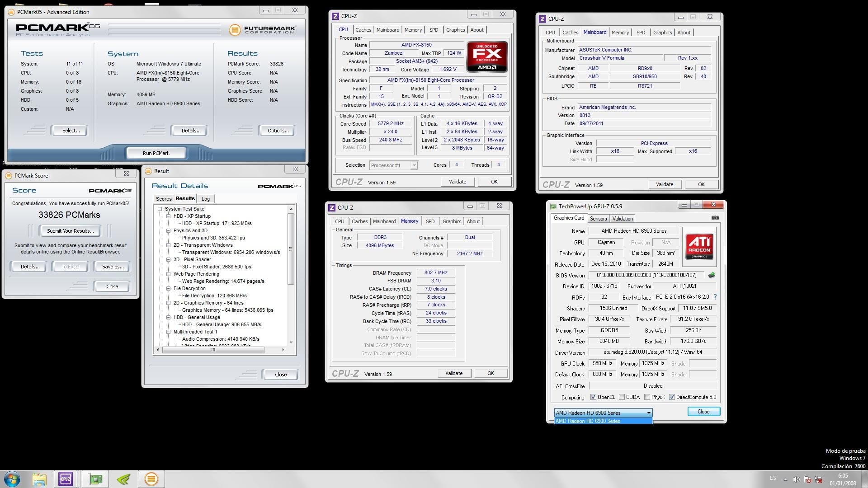The width and height of the screenshot is (868, 488).
Task: Click the Options... button under Results
Action: click(x=278, y=131)
